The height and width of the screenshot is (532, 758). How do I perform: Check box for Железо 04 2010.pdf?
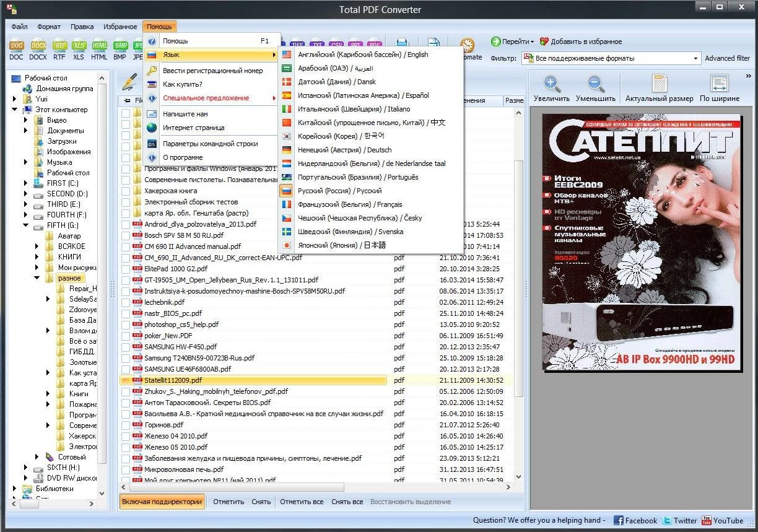coord(126,436)
